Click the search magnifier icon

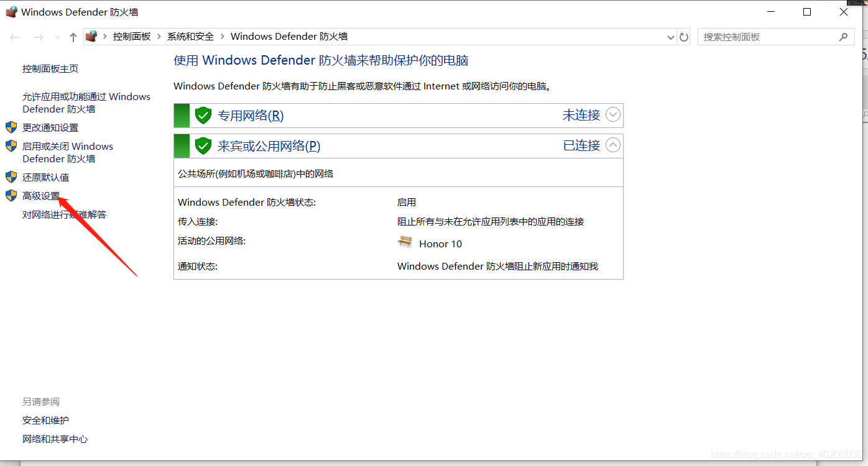coord(843,37)
